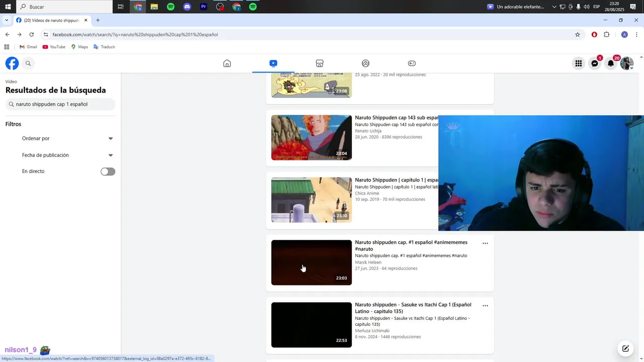Image resolution: width=644 pixels, height=362 pixels.
Task: Open Chrome tab search dropdown
Action: (x=6, y=21)
